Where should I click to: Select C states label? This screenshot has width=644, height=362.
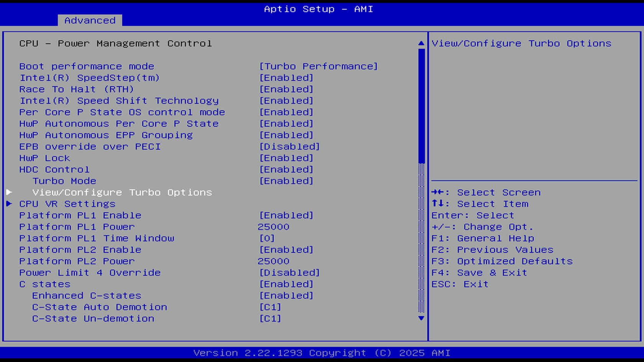coord(45,284)
